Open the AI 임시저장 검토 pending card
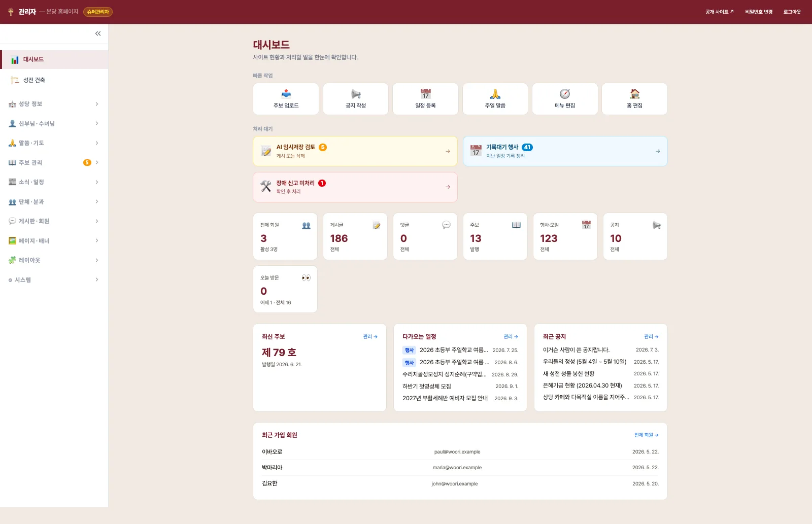812x524 pixels. click(355, 151)
